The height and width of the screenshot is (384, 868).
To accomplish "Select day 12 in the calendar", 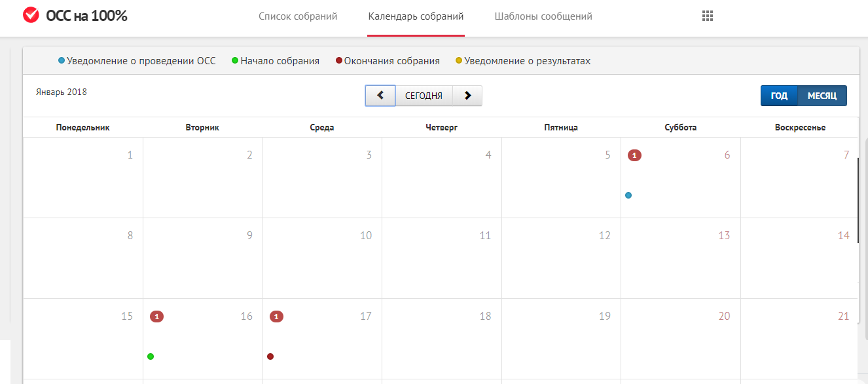I will [605, 236].
